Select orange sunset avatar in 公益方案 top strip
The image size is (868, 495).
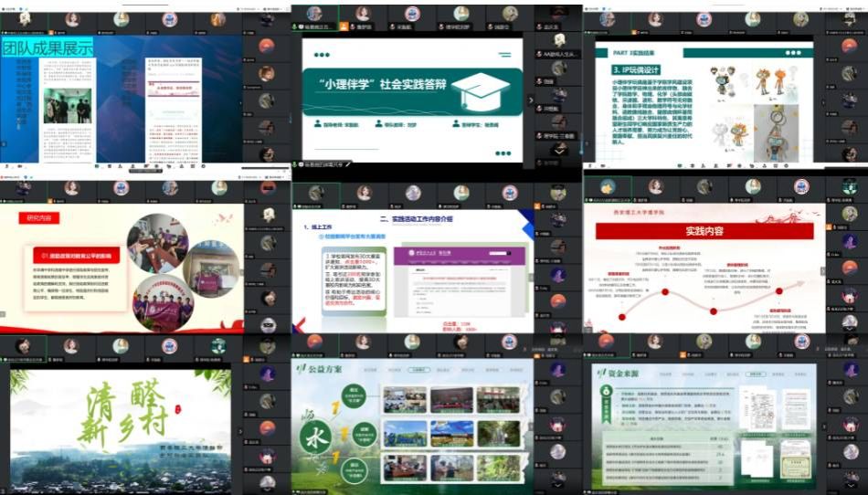[314, 342]
